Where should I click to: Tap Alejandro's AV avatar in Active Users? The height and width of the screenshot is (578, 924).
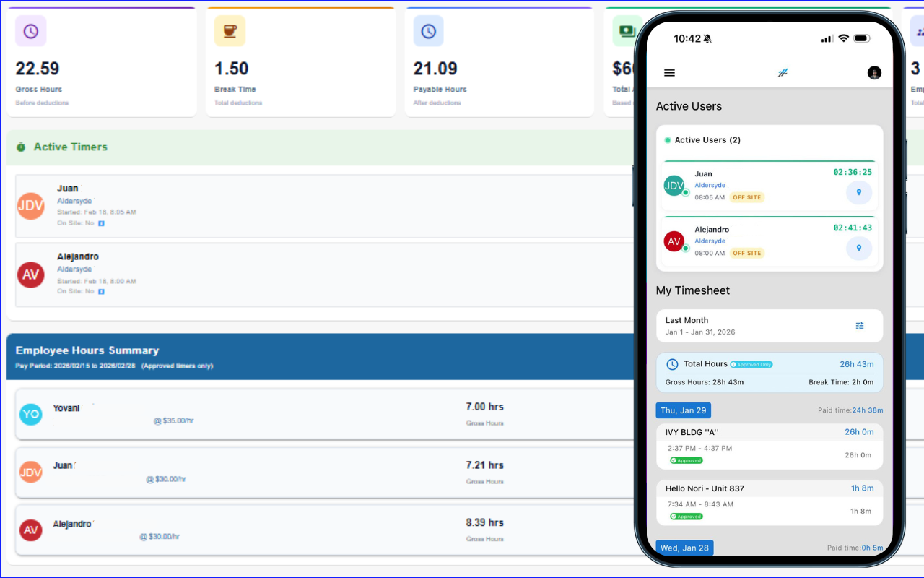[674, 241]
